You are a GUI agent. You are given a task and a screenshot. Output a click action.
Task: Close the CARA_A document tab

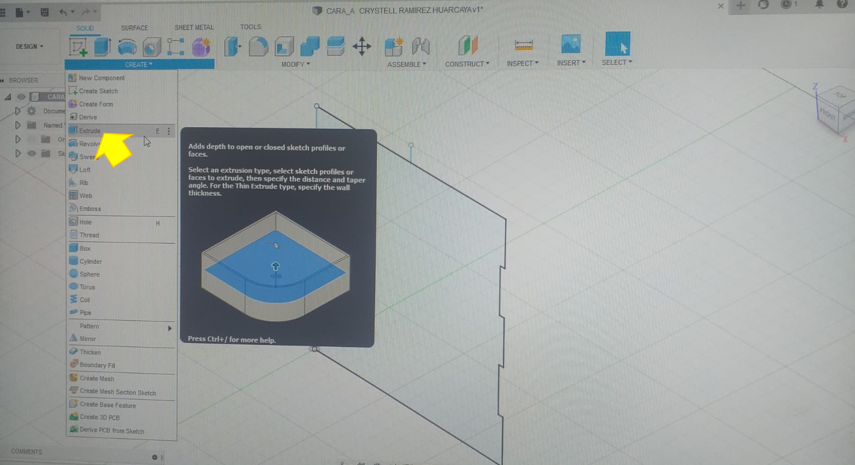click(720, 6)
